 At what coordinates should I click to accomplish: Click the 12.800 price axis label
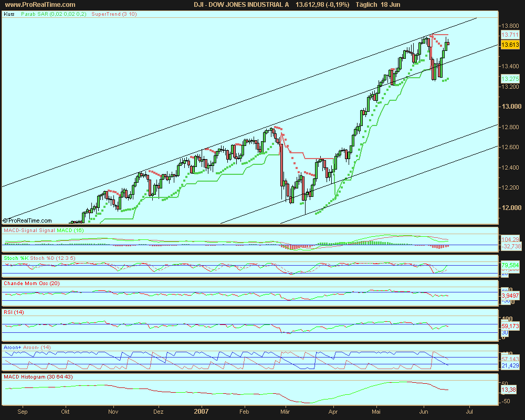(x=510, y=127)
